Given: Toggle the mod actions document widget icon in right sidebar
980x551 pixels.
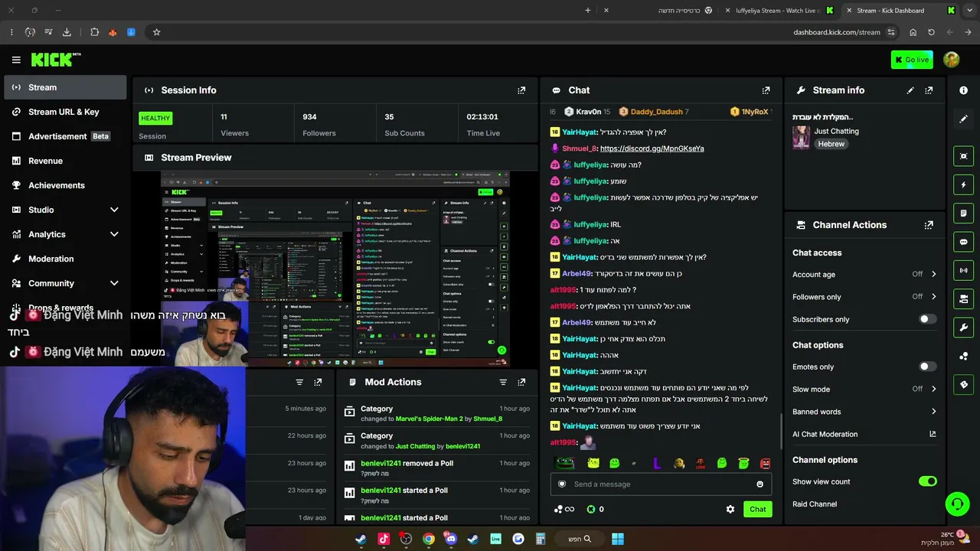Looking at the screenshot, I should pos(963,213).
